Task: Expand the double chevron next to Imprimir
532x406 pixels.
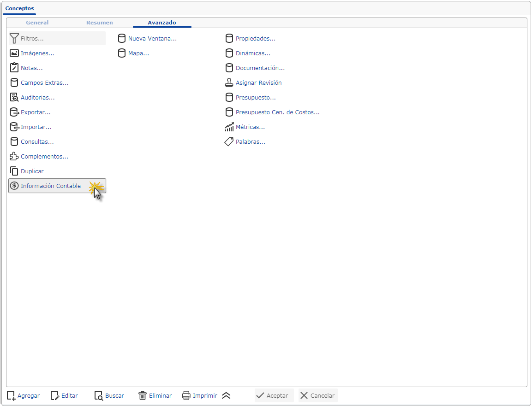Action: (226, 396)
